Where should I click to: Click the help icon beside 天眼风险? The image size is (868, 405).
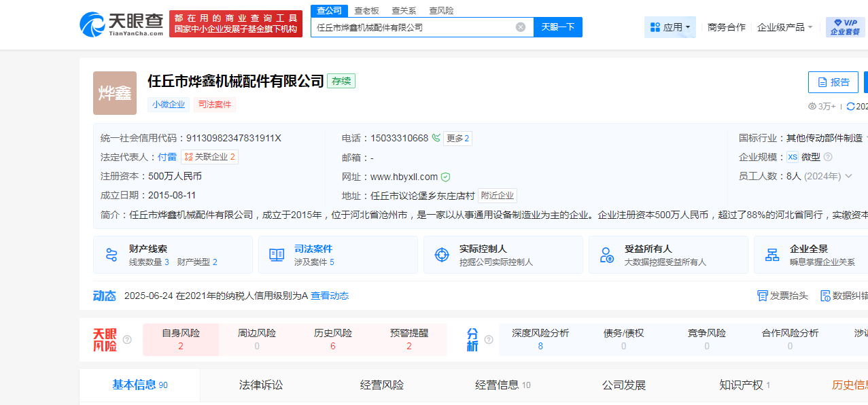(x=127, y=340)
